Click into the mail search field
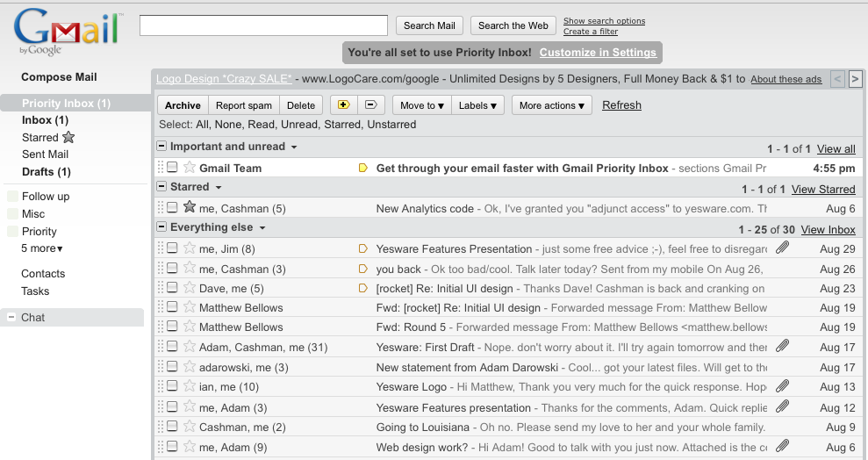 click(x=263, y=25)
